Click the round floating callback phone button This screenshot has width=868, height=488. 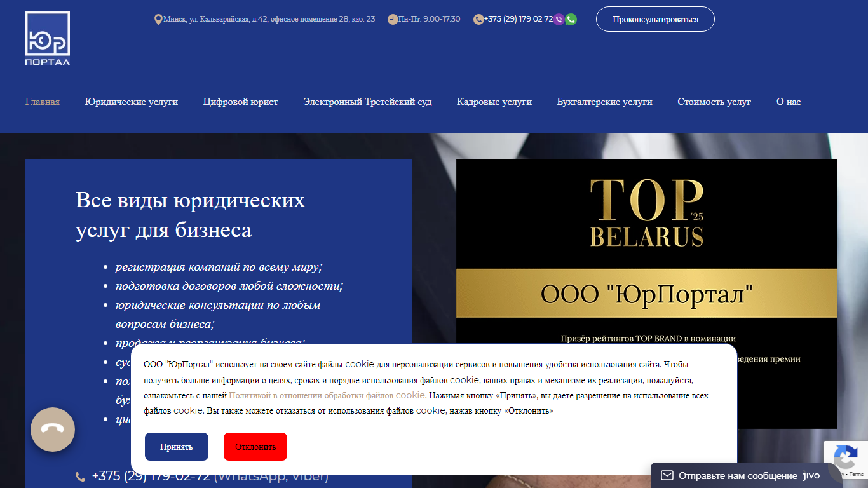(53, 430)
